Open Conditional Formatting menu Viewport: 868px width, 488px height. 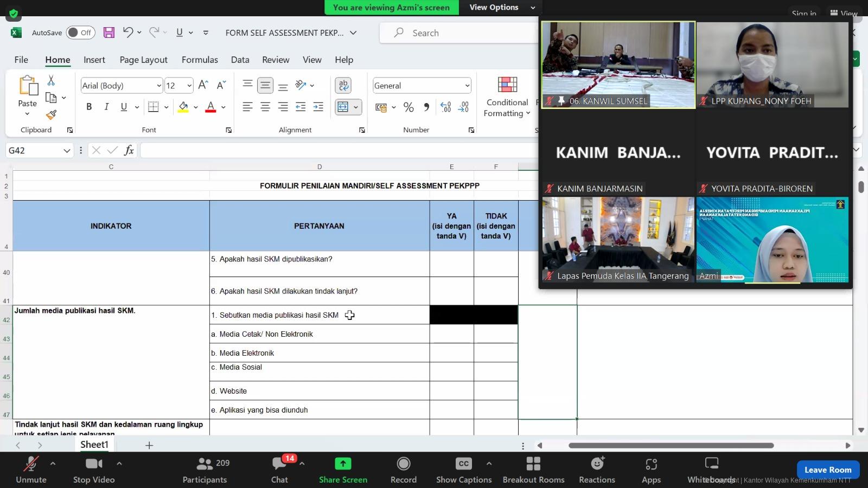(507, 98)
